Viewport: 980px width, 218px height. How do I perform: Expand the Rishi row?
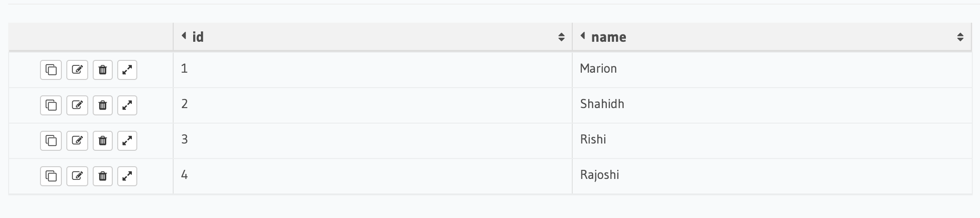(127, 141)
